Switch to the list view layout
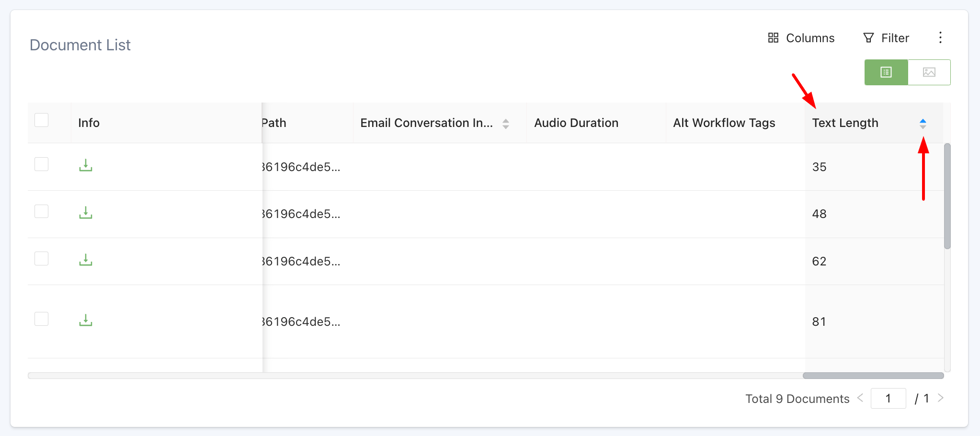 [x=886, y=72]
